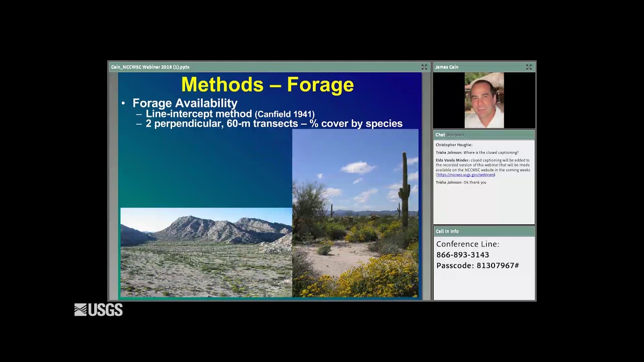Click the Call In Info panel header
644x362 pixels.
click(447, 231)
